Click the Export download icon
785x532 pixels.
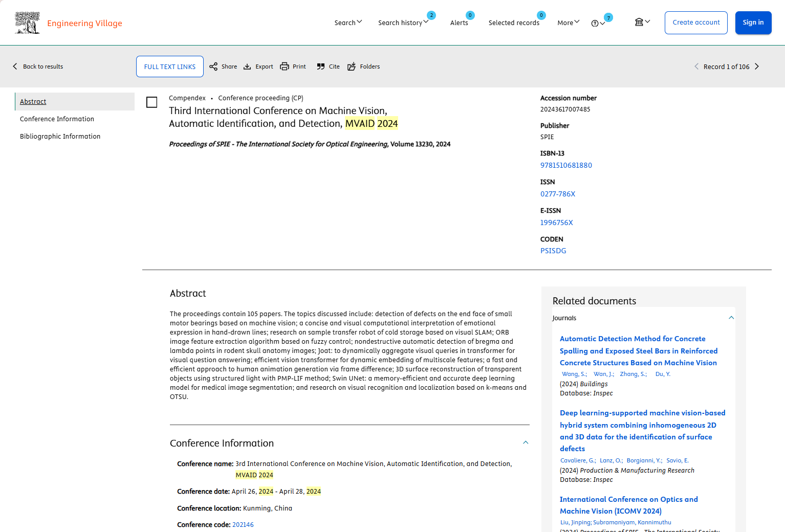[x=247, y=66]
